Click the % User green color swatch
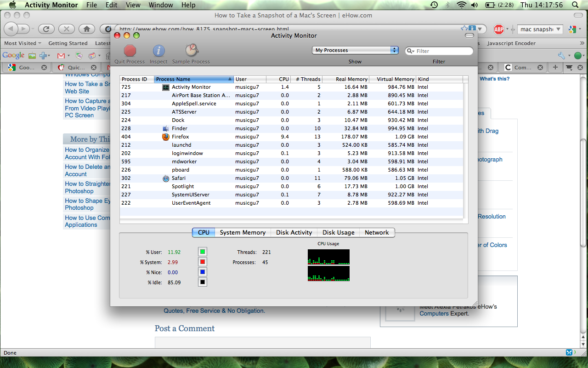 [203, 252]
